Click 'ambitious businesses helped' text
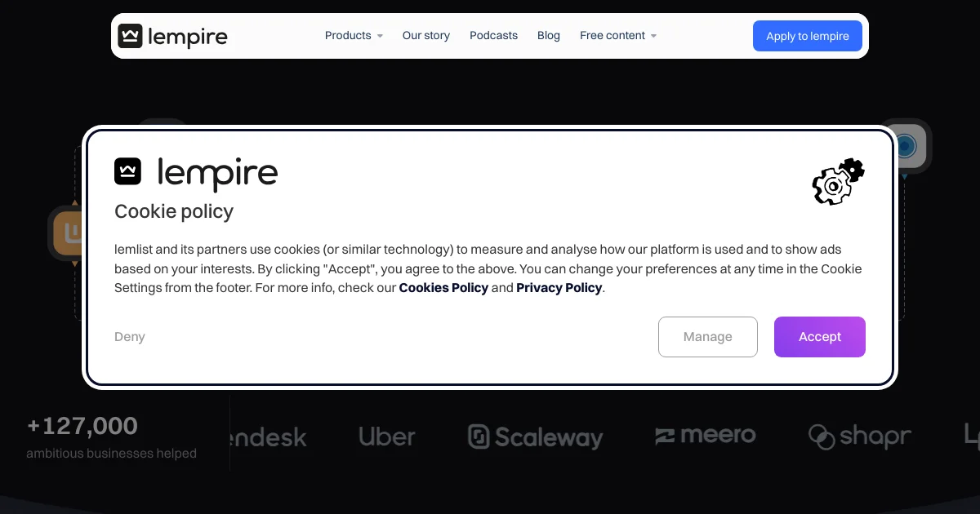This screenshot has height=514, width=980. point(112,454)
